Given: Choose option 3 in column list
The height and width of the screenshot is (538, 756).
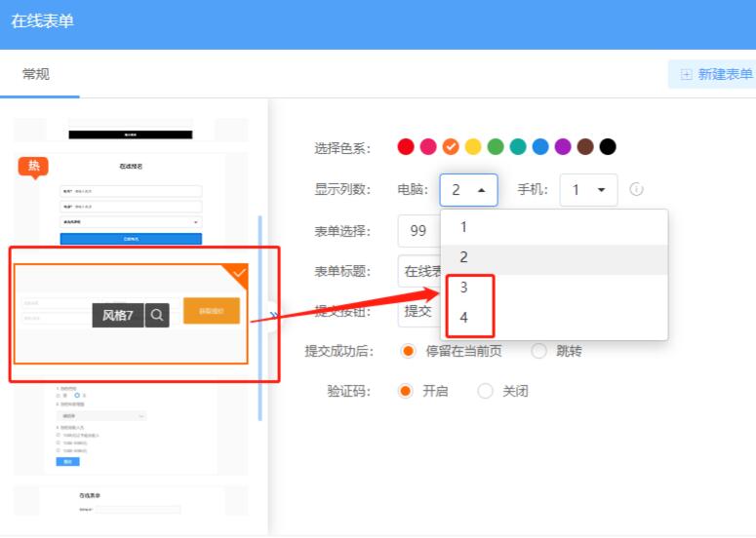Looking at the screenshot, I should 464,288.
